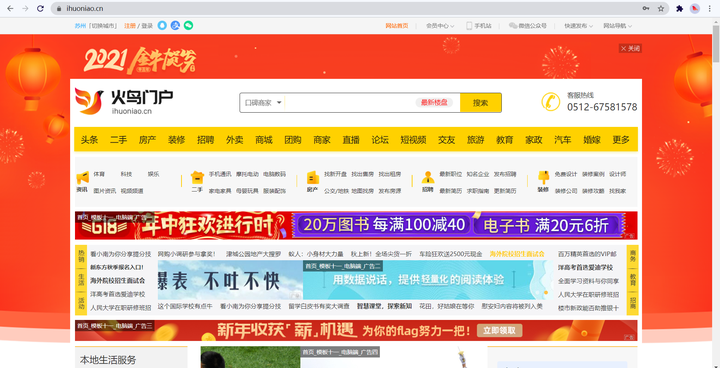Click the 招聘 person icon
This screenshot has width=720, height=368.
428,177
